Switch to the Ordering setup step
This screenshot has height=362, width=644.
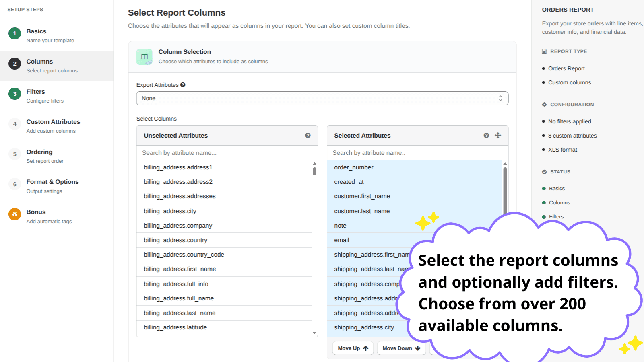tap(39, 152)
